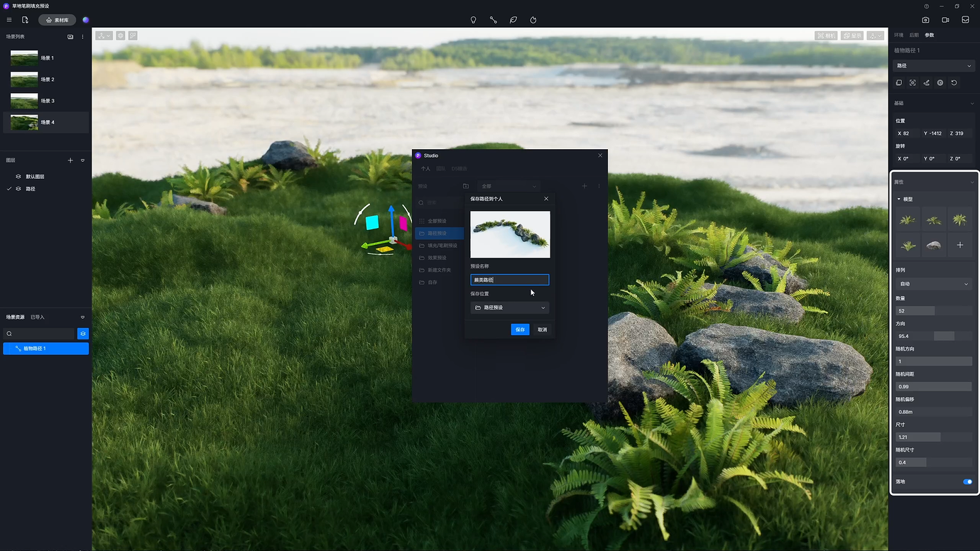The width and height of the screenshot is (980, 551).
Task: Collapse the 模型 section triangle
Action: click(x=899, y=200)
